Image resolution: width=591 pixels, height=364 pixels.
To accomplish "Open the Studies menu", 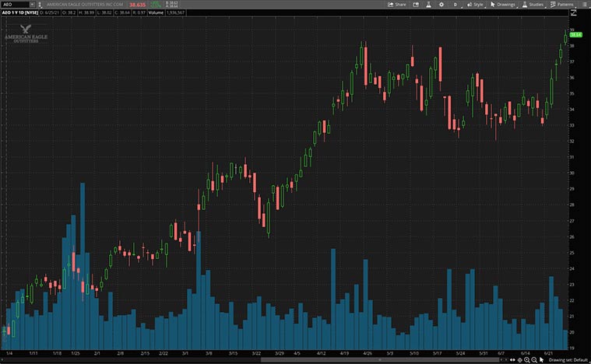I will click(x=533, y=5).
